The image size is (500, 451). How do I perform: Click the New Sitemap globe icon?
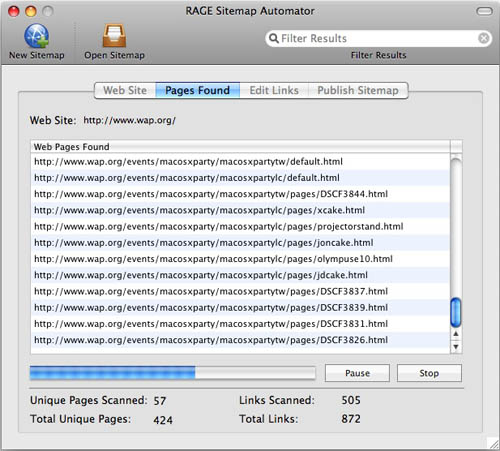(36, 35)
